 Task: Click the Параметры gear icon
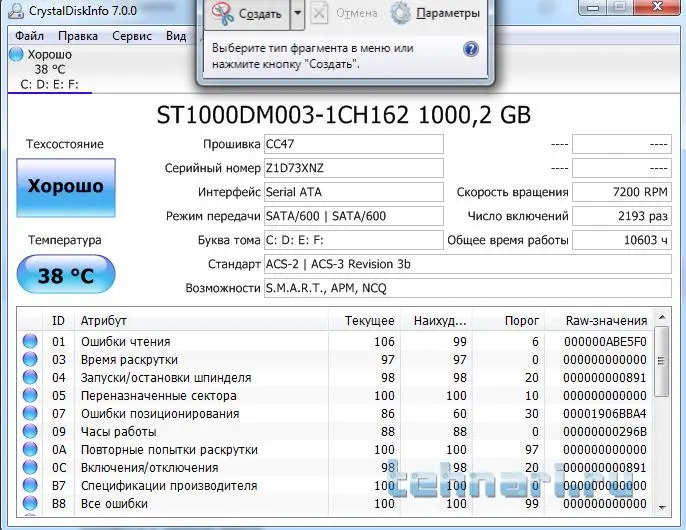click(400, 13)
